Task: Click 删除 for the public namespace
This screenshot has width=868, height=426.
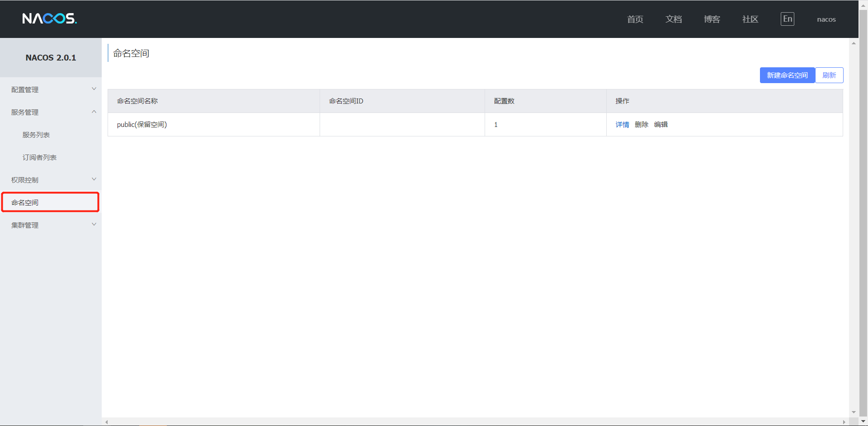Action: (x=642, y=125)
